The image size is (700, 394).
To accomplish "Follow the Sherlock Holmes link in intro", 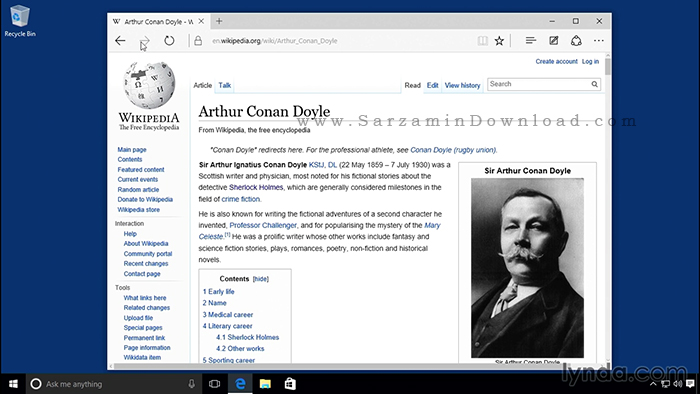I will [x=256, y=187].
